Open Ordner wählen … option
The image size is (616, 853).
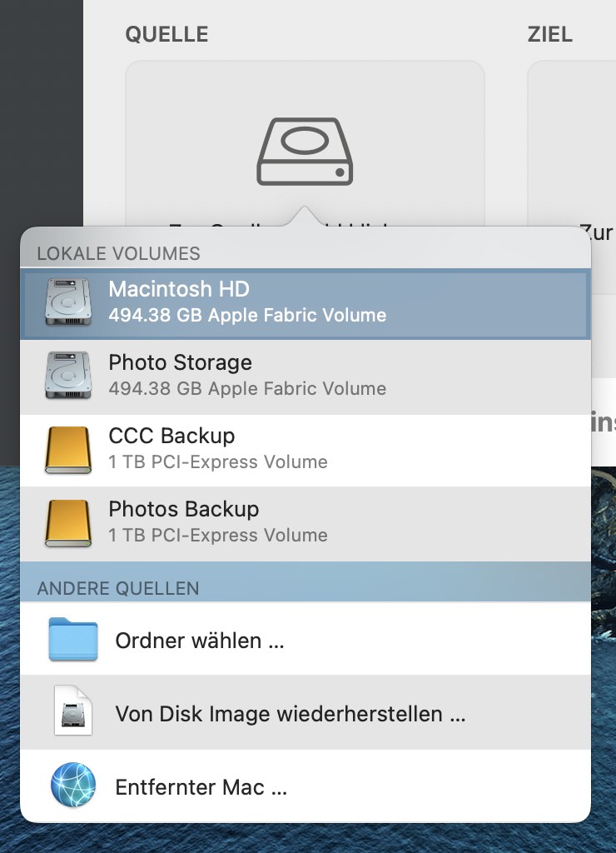pos(306,639)
